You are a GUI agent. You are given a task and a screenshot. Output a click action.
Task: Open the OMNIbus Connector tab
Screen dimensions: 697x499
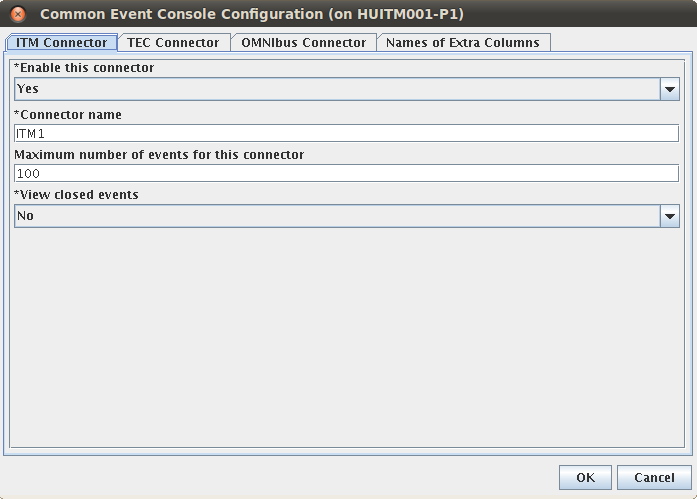304,43
